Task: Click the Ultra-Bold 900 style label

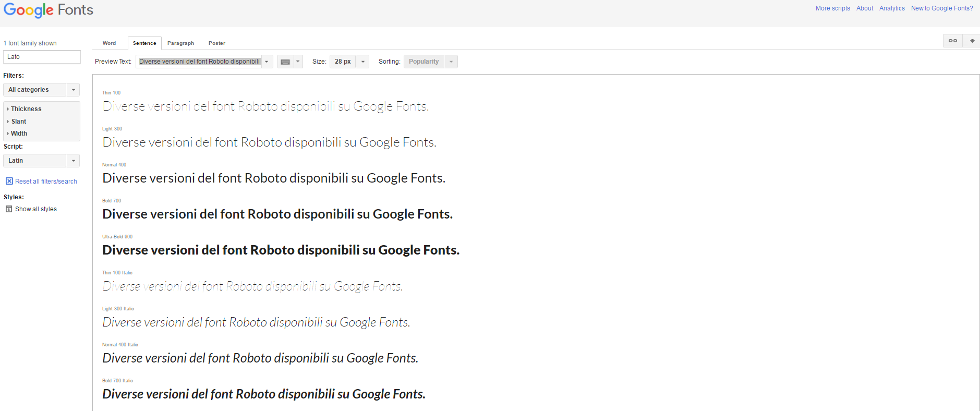Action: click(x=117, y=237)
